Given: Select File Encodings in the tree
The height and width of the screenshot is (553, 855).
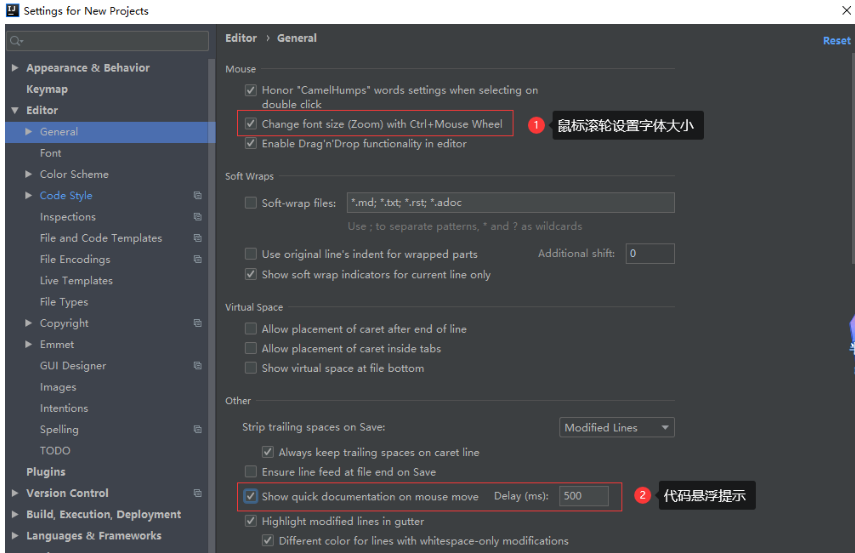Looking at the screenshot, I should click(x=75, y=259).
